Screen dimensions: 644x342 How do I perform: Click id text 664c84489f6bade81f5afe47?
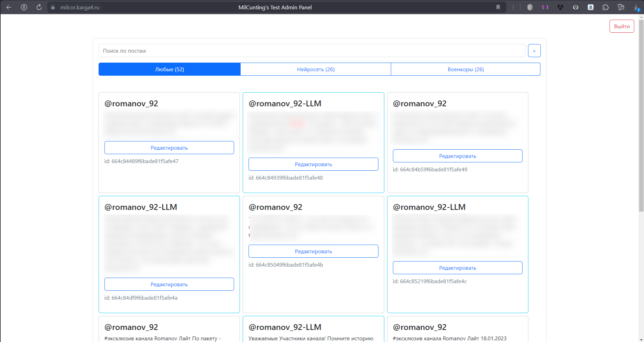click(x=141, y=161)
